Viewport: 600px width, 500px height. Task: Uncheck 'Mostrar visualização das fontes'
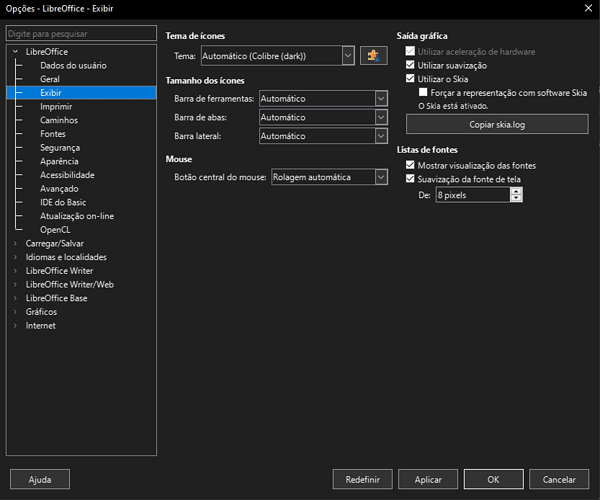pyautogui.click(x=410, y=165)
